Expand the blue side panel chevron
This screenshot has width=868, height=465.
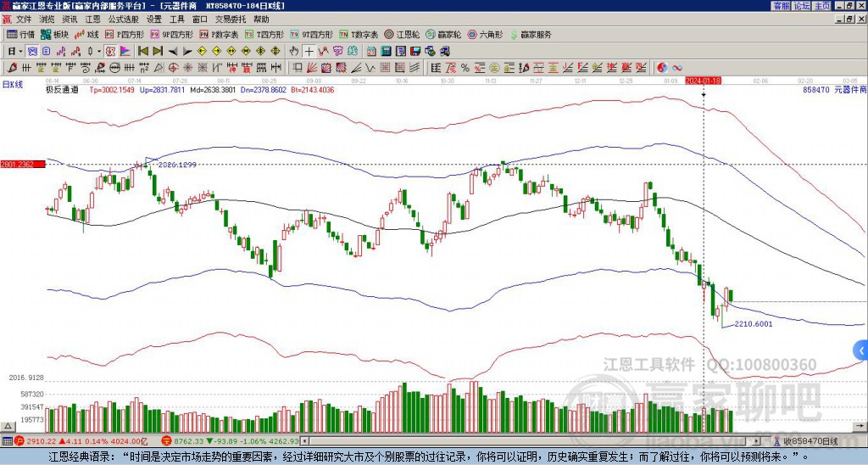[x=861, y=350]
